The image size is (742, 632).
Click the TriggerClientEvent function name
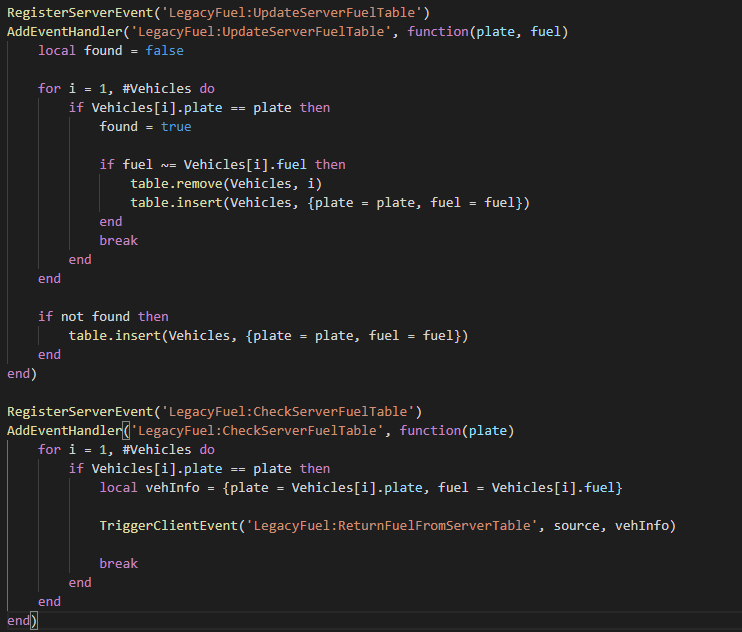tap(164, 525)
